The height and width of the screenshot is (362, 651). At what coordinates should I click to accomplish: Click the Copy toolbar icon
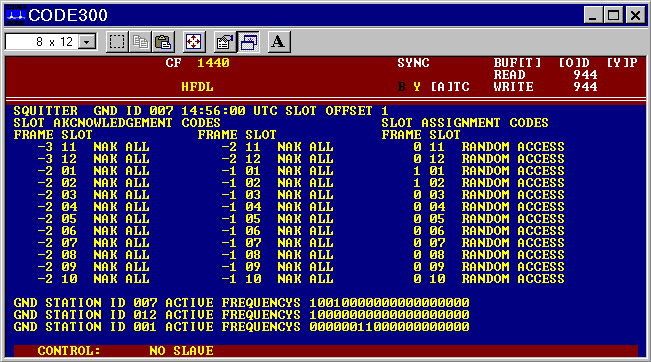(x=140, y=42)
